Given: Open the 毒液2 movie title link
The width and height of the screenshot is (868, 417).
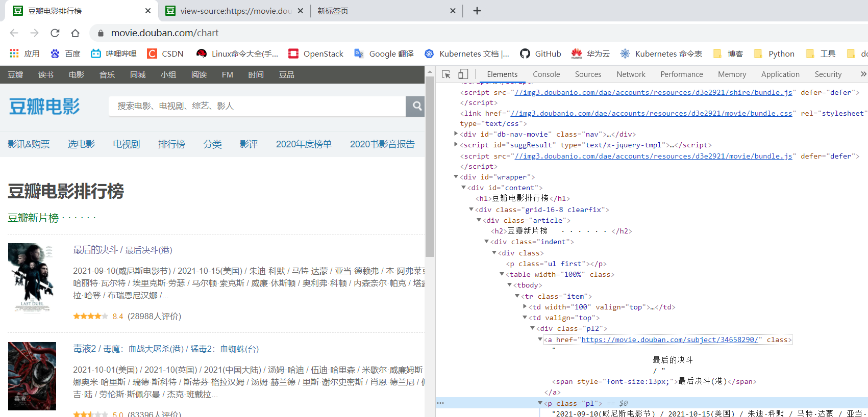Looking at the screenshot, I should 166,349.
